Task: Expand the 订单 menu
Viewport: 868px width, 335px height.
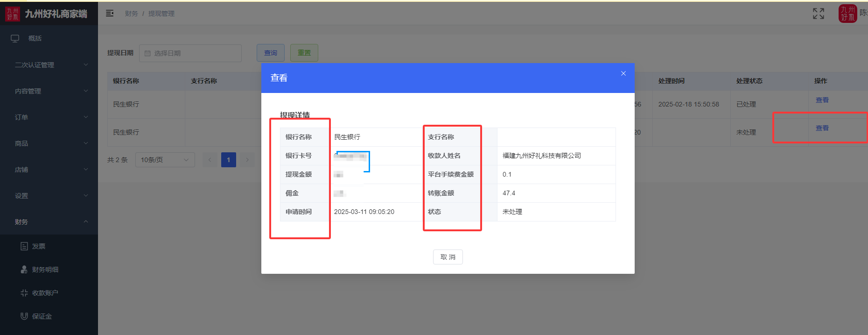Action: [49, 117]
